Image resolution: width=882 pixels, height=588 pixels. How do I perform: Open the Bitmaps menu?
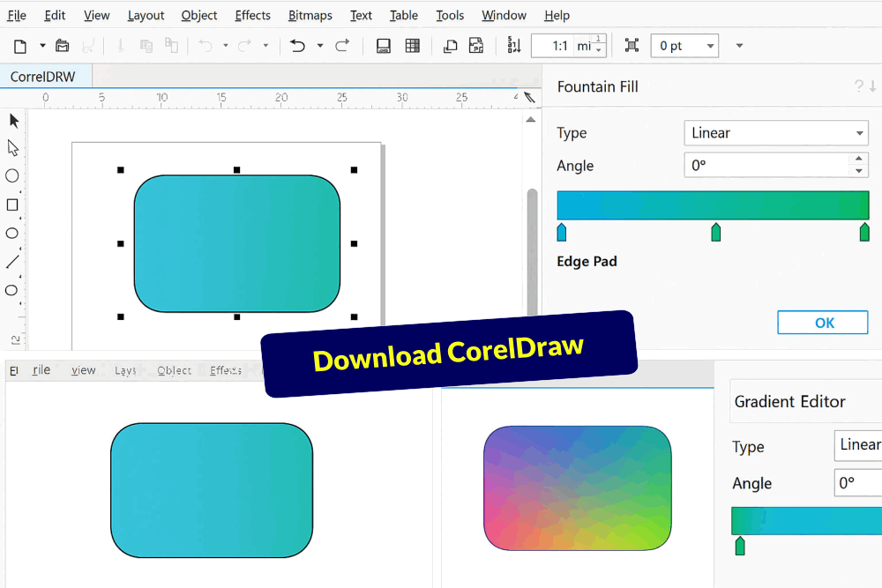tap(310, 15)
